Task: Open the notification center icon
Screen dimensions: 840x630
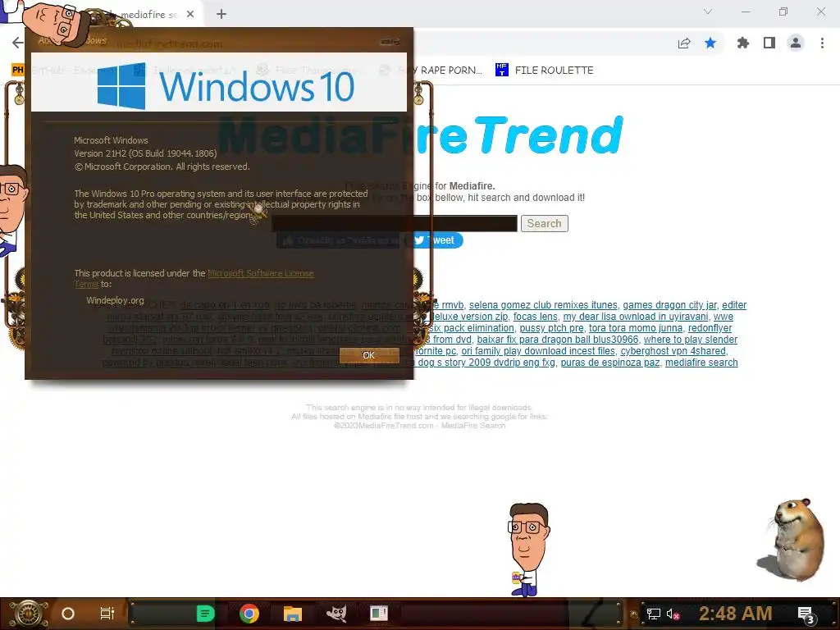Action: (x=806, y=615)
